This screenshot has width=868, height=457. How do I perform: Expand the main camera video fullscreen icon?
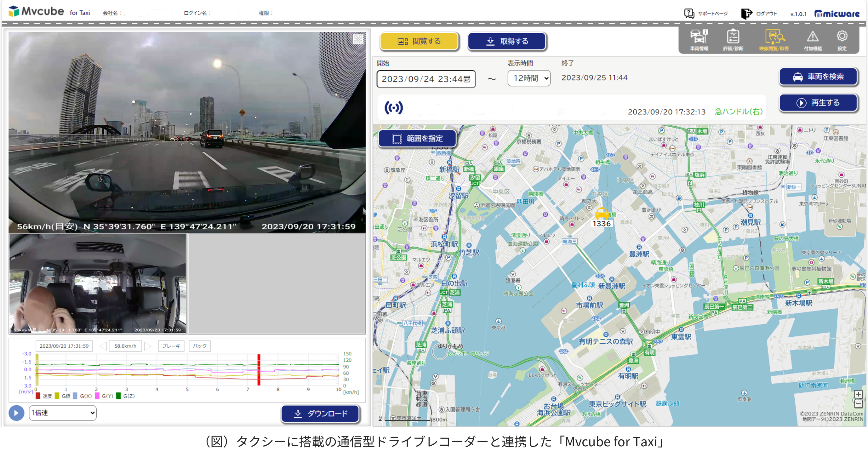coord(358,40)
